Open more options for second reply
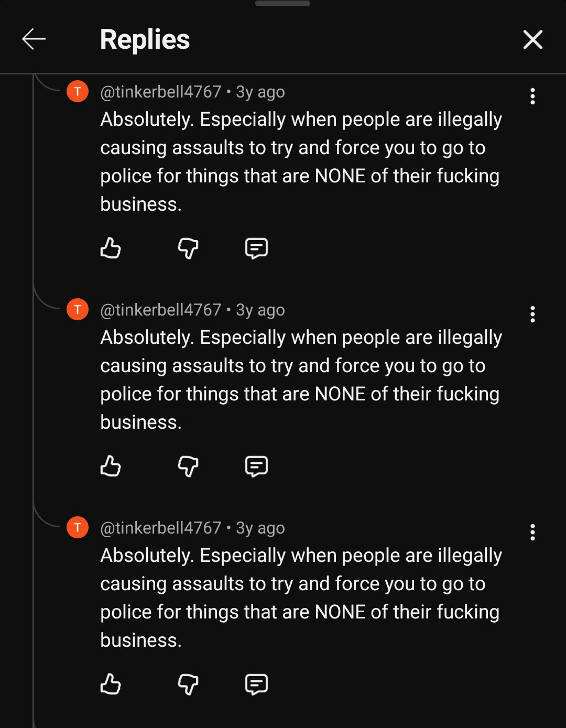Viewport: 566px width, 728px height. point(532,314)
